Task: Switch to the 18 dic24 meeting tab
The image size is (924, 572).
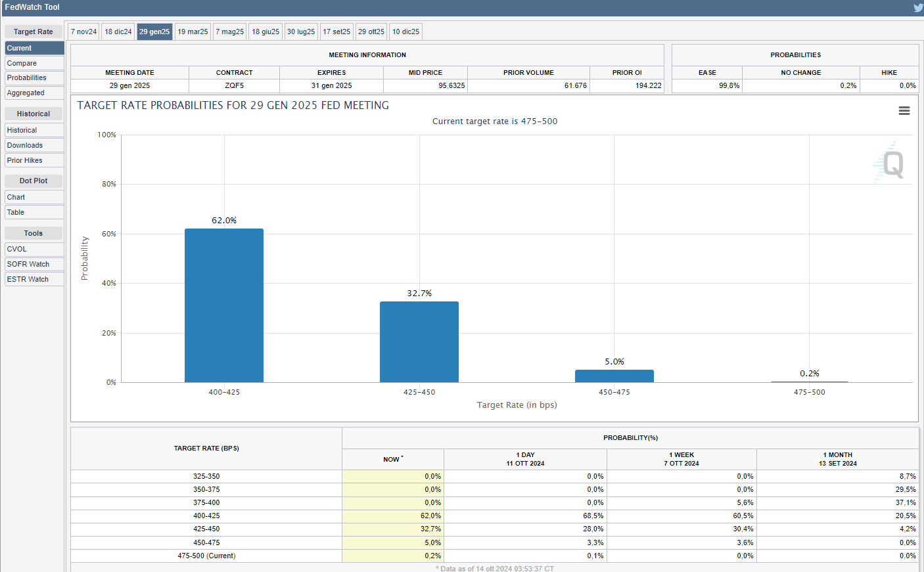Action: click(x=118, y=32)
